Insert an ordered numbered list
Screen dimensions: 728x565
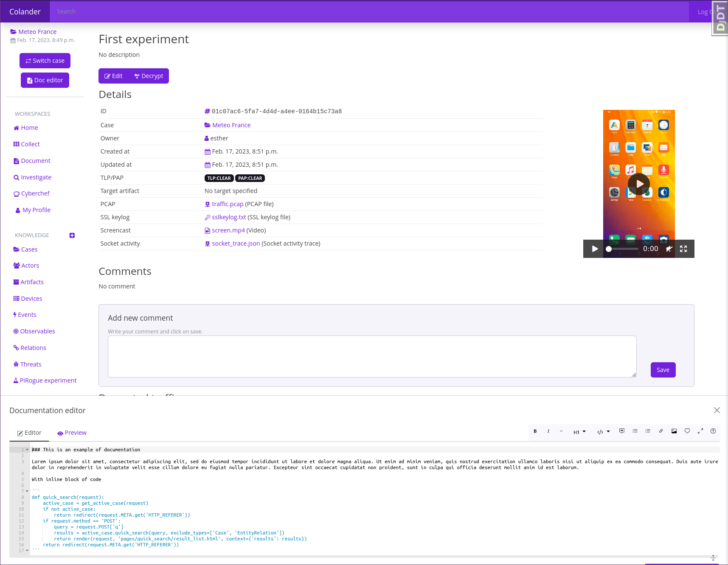point(648,431)
